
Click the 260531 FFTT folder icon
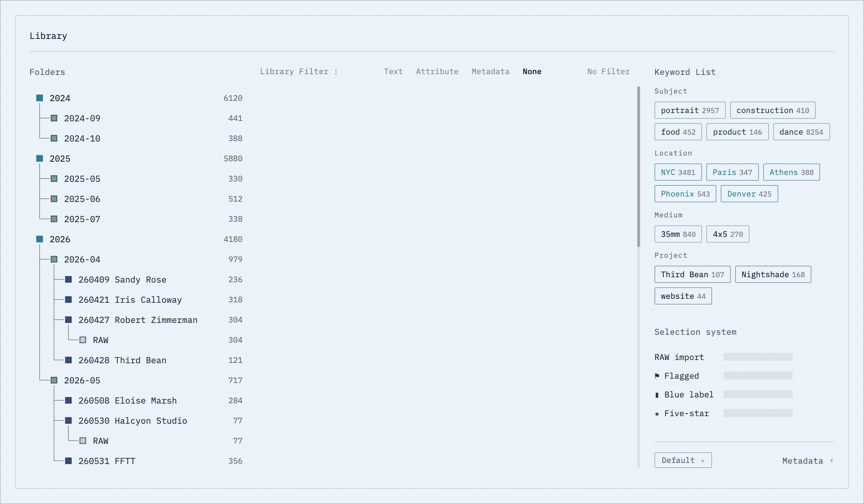tap(68, 461)
